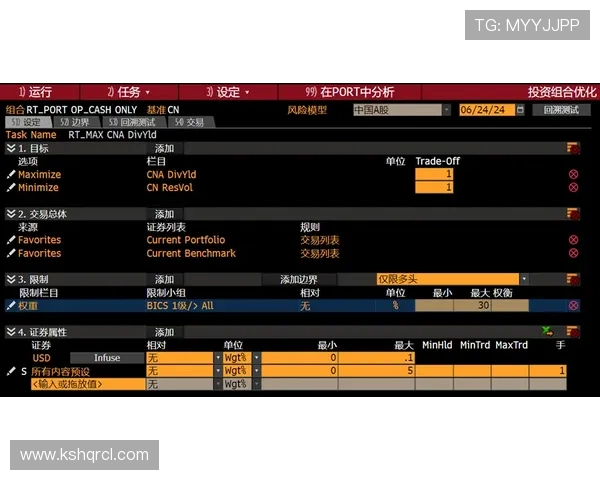
Task: Delete the Current Benchmark trade universe row
Action: tap(573, 253)
